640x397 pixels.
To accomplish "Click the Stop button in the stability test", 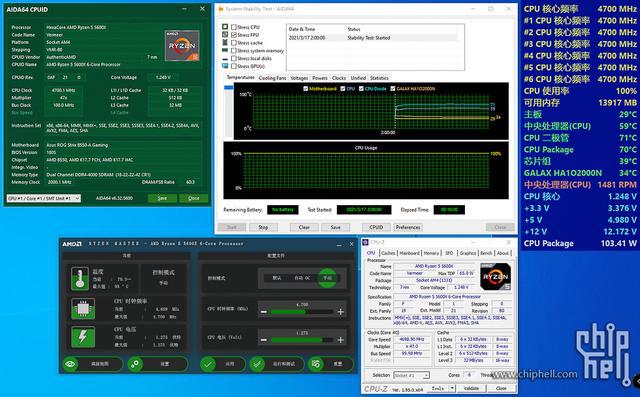I will click(263, 227).
